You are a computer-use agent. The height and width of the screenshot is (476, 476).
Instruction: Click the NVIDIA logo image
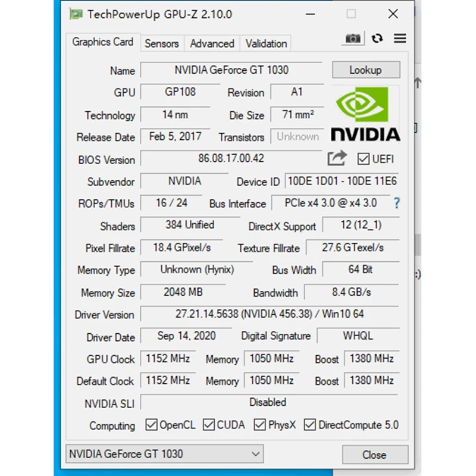point(365,114)
